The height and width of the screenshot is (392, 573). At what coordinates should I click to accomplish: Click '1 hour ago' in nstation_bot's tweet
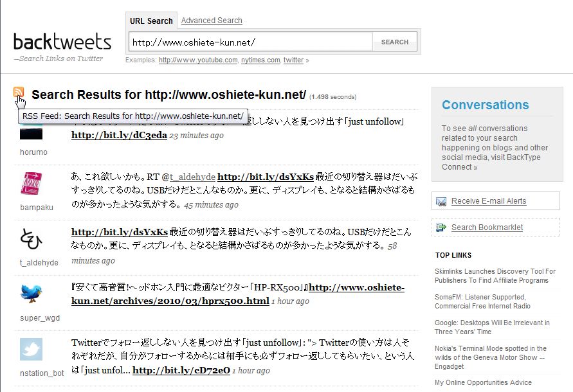coord(251,370)
